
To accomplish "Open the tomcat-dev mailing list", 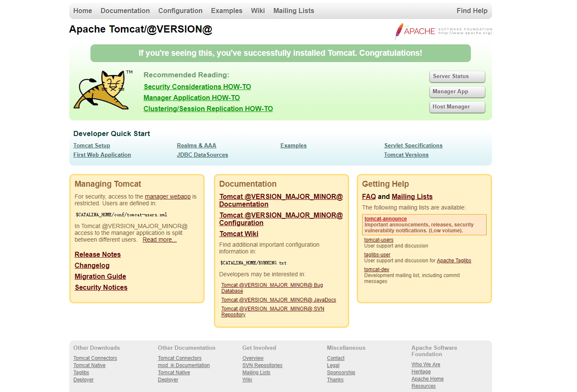I will 377,269.
